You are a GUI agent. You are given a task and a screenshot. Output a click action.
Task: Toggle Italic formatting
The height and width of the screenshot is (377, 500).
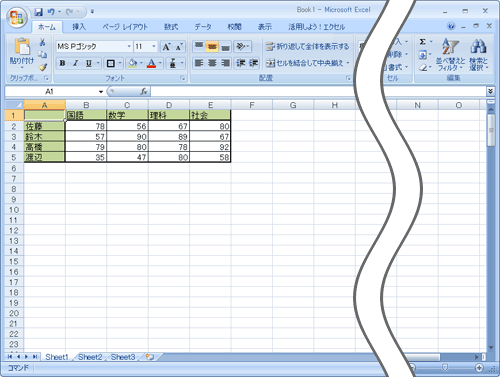click(x=75, y=63)
